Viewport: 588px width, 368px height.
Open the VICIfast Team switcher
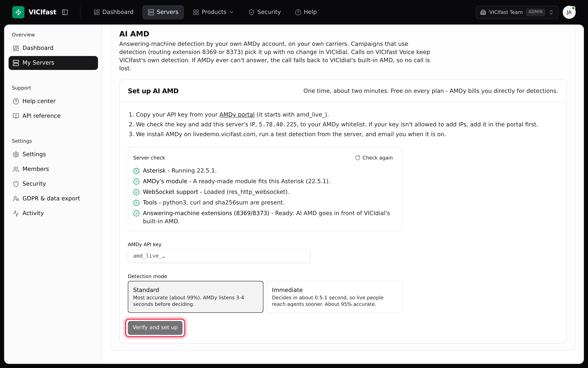coord(517,12)
